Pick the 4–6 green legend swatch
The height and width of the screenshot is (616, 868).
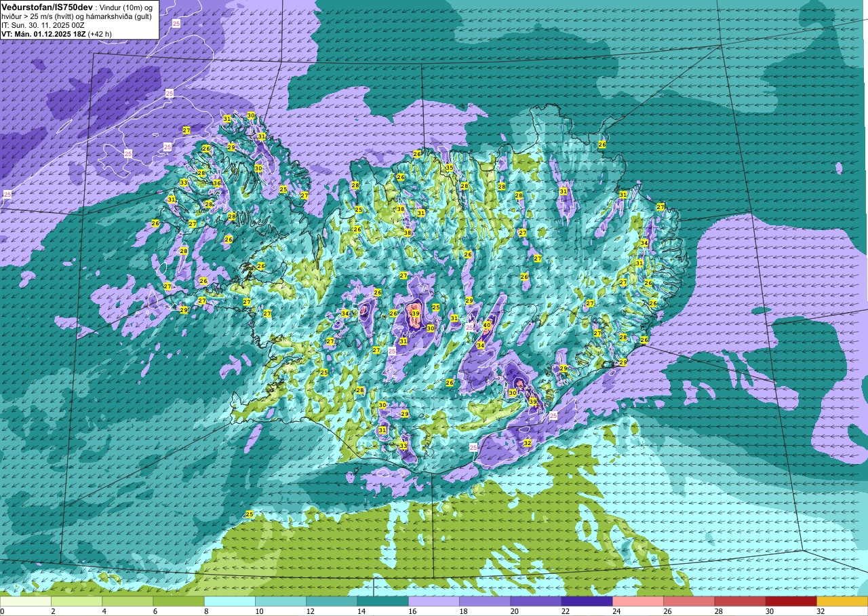point(127,601)
